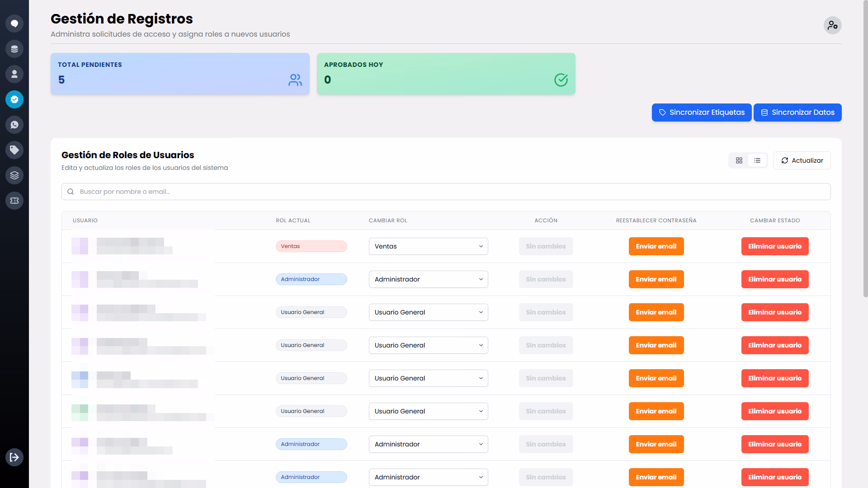Click Enviar email for the Ventas user
Image resolution: width=868 pixels, height=488 pixels.
[x=656, y=246]
